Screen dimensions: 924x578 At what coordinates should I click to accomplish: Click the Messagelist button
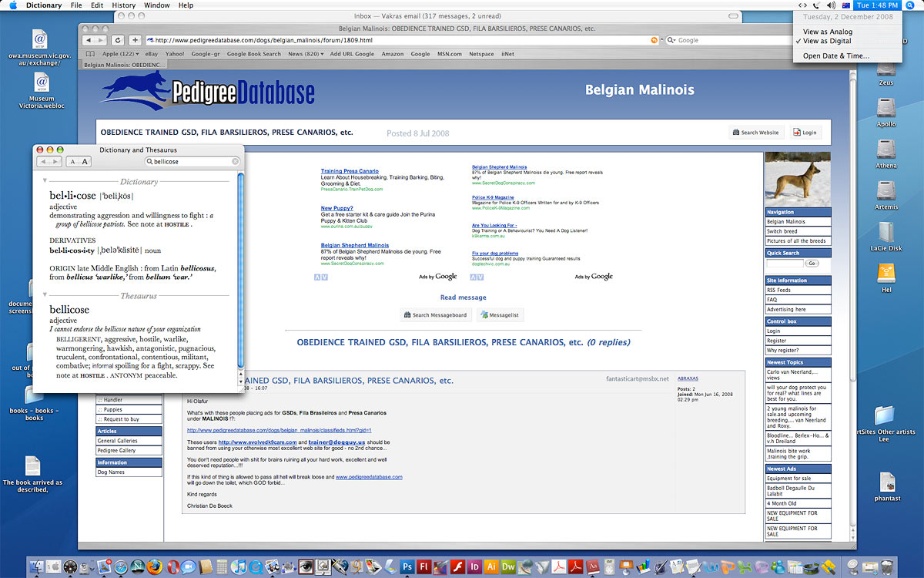pos(500,314)
